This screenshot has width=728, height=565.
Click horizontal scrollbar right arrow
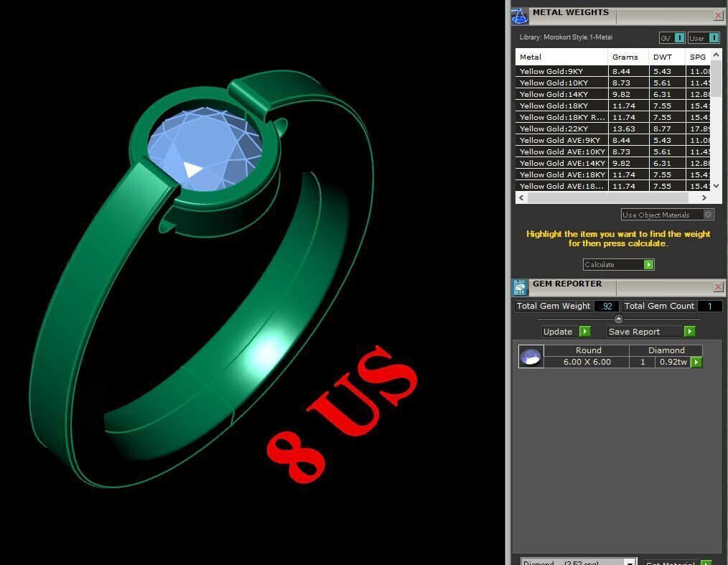click(704, 197)
